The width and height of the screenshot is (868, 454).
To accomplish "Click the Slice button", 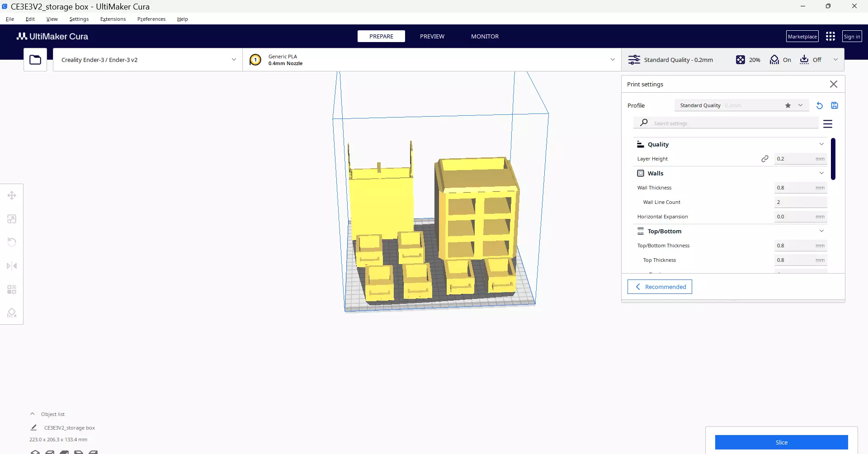I will [782, 442].
